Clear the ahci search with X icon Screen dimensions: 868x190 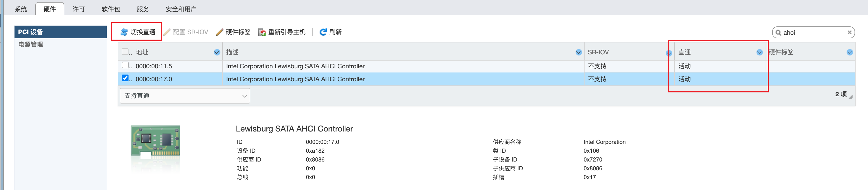[x=849, y=33]
